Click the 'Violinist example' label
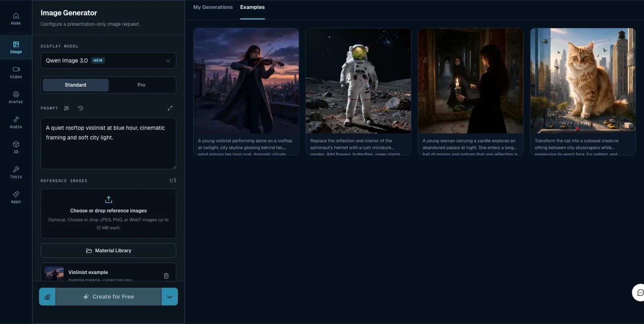 pyautogui.click(x=88, y=272)
